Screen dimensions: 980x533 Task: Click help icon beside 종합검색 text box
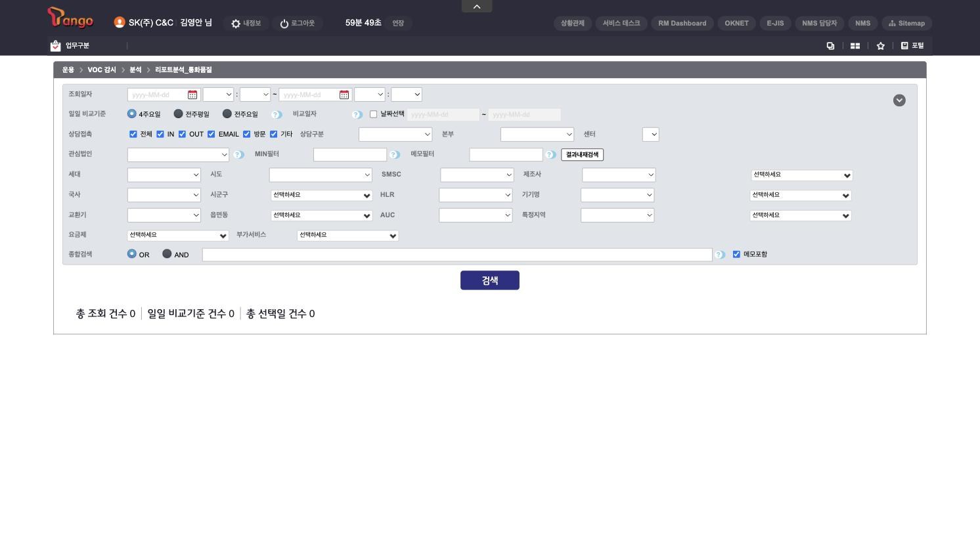(x=720, y=255)
